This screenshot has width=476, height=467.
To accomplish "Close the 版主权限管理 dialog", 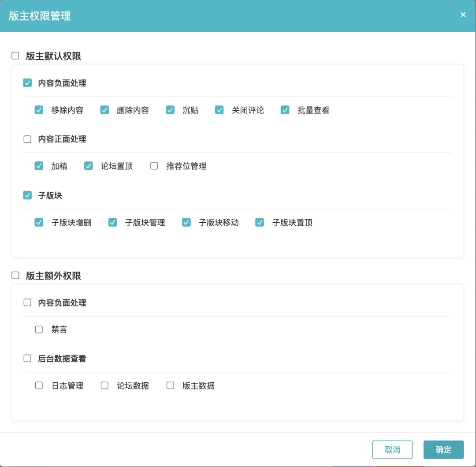I will coord(463,15).
